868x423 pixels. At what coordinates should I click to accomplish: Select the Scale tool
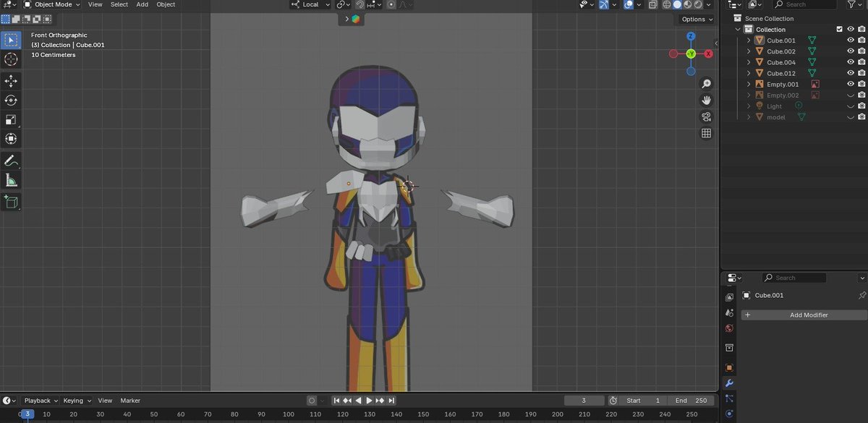11,119
